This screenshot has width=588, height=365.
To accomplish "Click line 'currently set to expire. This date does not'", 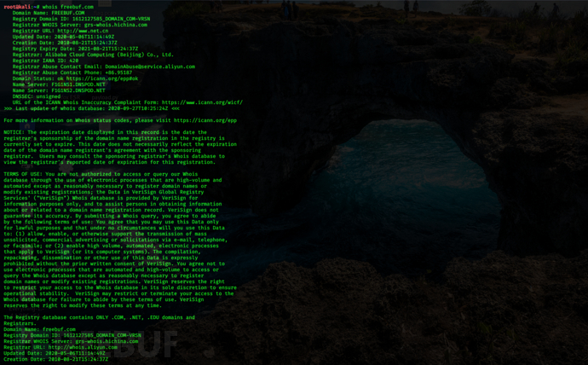I will click(120, 144).
